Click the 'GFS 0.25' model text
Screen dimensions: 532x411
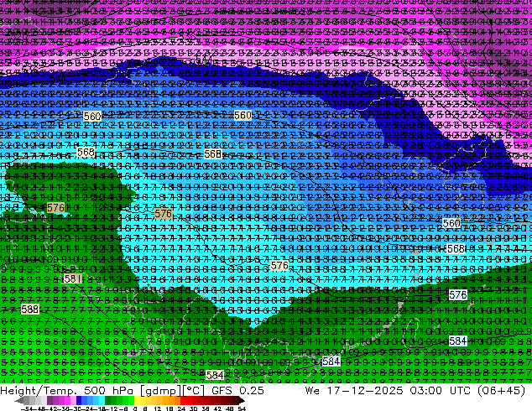tap(237, 391)
